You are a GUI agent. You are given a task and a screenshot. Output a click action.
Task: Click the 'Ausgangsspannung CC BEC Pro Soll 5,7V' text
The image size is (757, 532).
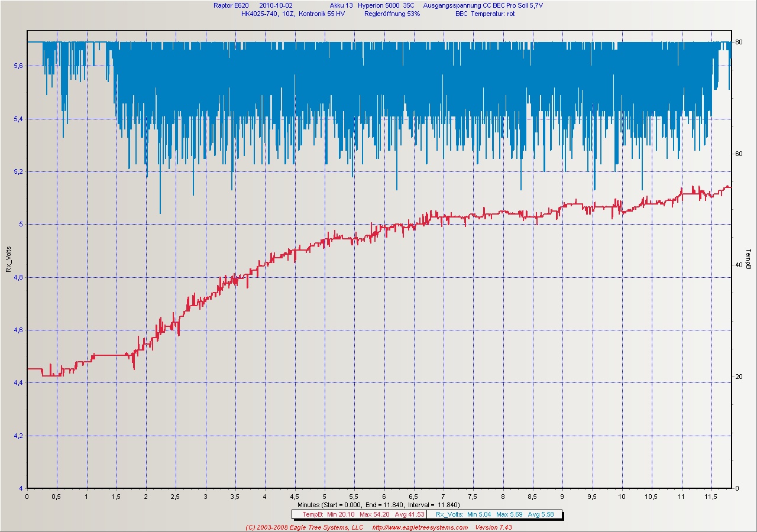[482, 6]
